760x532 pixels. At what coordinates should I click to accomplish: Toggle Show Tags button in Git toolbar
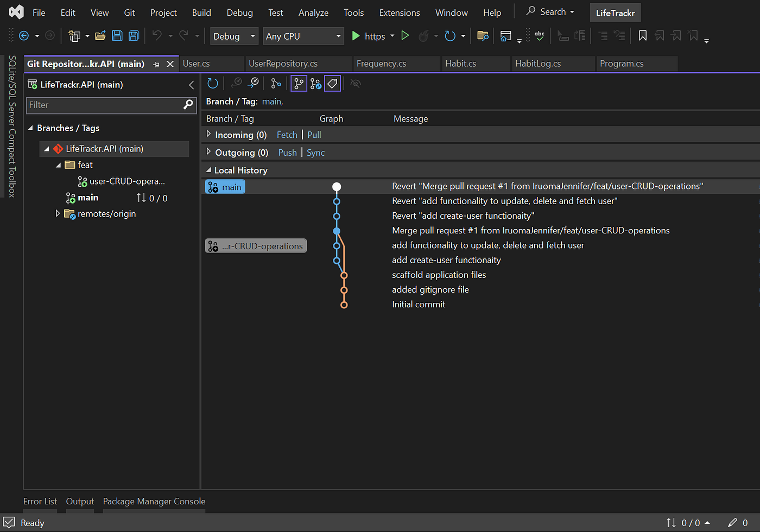(332, 83)
